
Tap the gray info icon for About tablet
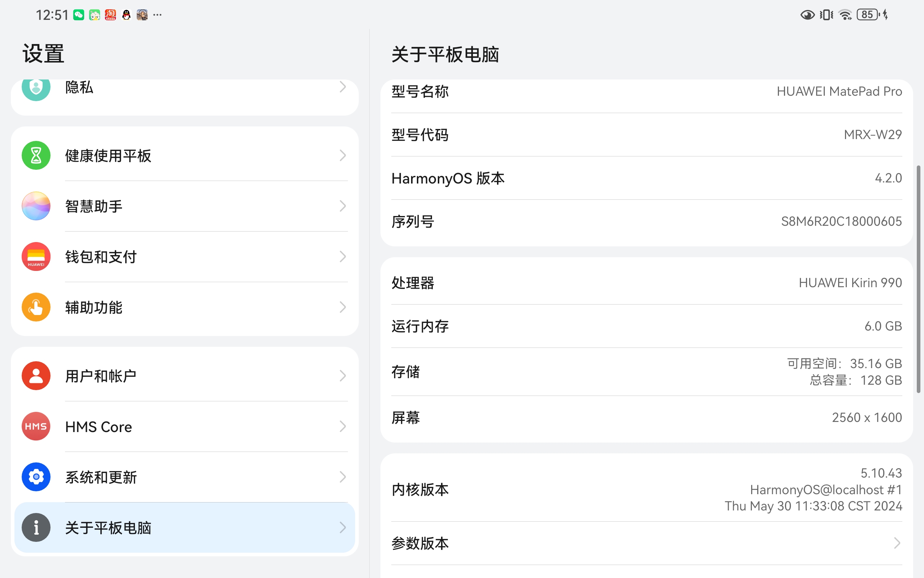36,527
